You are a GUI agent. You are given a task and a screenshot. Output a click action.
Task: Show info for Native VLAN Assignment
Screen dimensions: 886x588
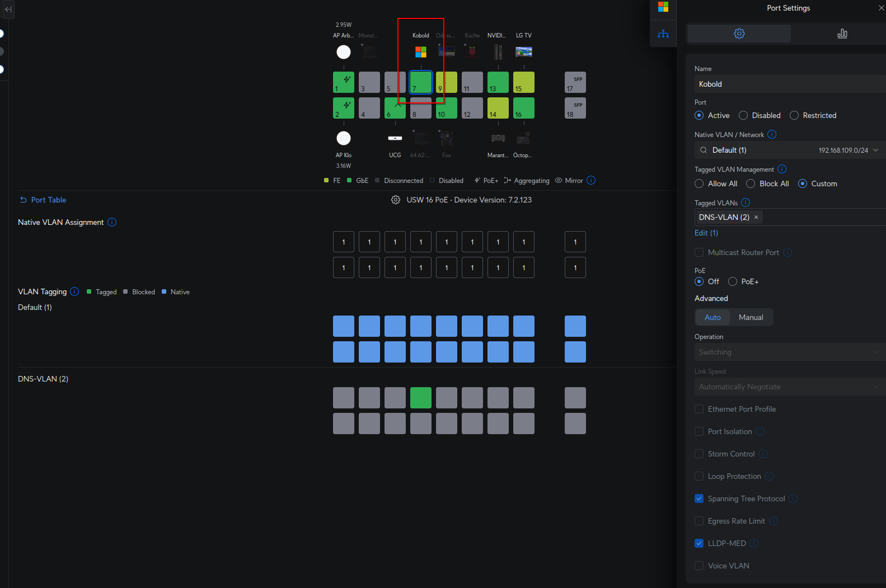pyautogui.click(x=112, y=222)
